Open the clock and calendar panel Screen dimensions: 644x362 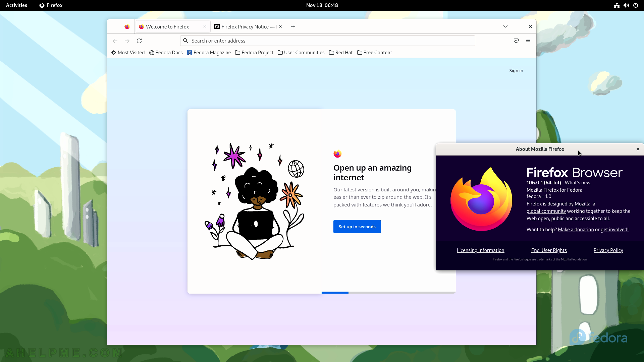322,5
